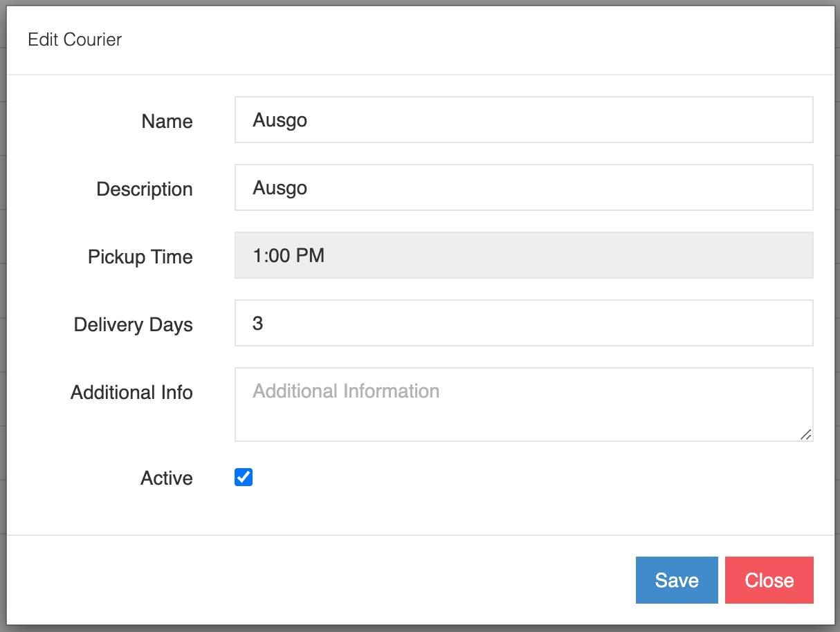Click the Delivery Days field

[524, 323]
